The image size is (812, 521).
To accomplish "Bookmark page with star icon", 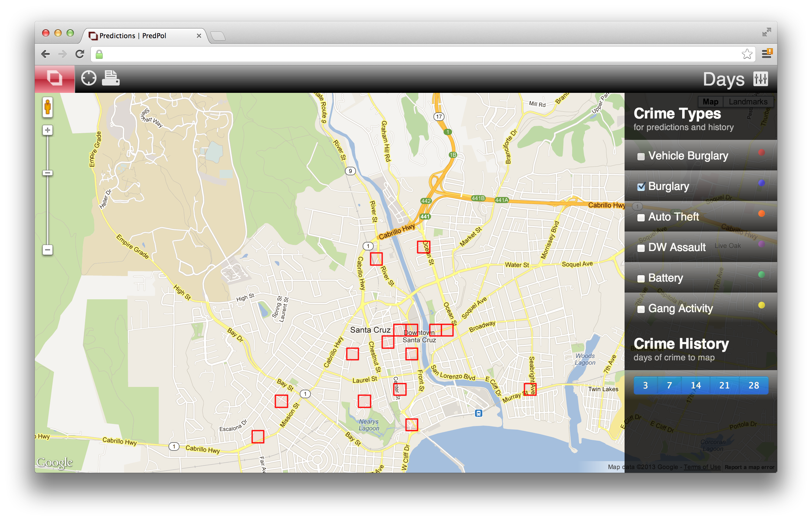I will click(746, 54).
